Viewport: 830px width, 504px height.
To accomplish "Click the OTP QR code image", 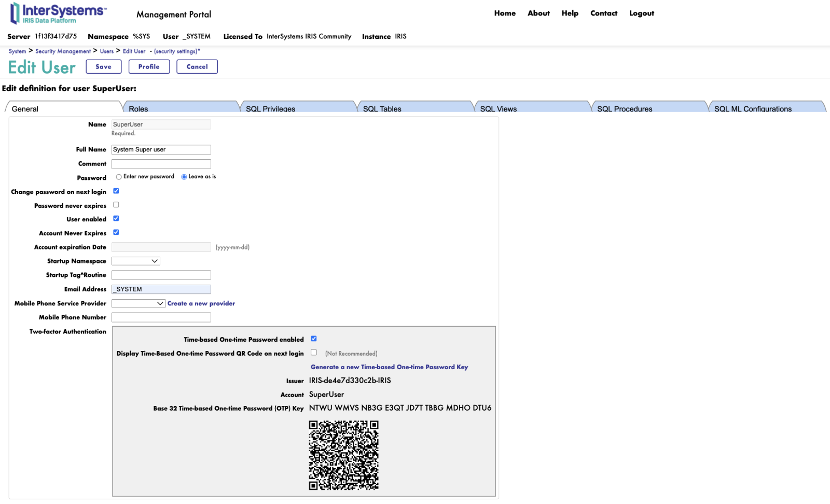I will 343,455.
